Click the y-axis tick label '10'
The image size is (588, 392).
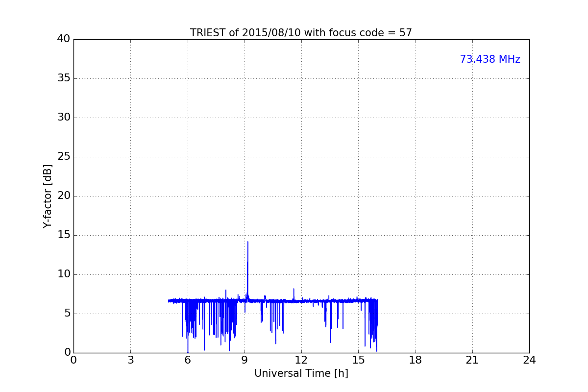[x=64, y=274]
